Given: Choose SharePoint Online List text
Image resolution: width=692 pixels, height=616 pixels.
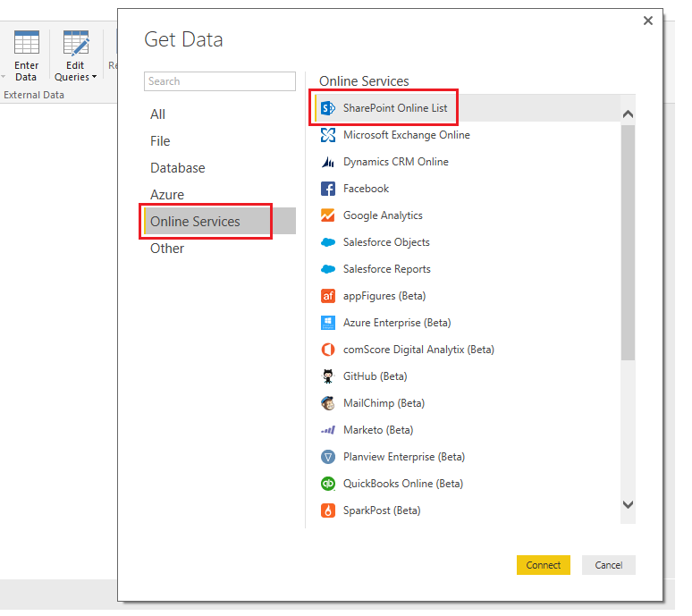Looking at the screenshot, I should click(395, 108).
